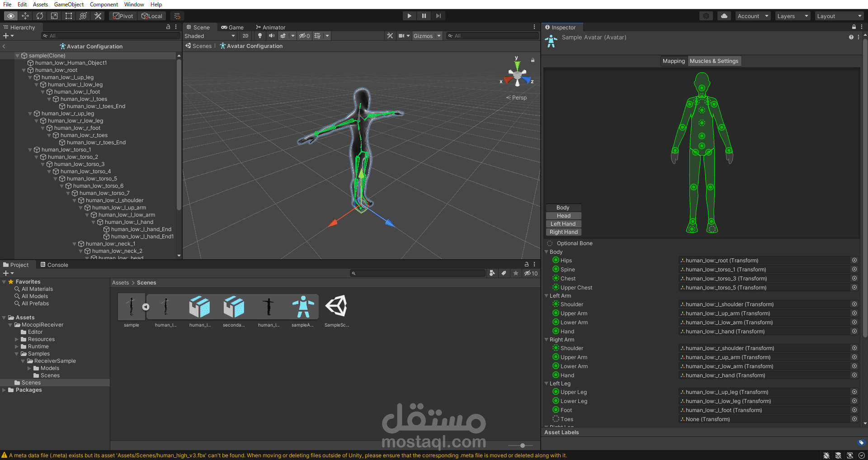Collapse the sample(Clone) hierarchy entry
868x460 pixels.
pyautogui.click(x=18, y=55)
